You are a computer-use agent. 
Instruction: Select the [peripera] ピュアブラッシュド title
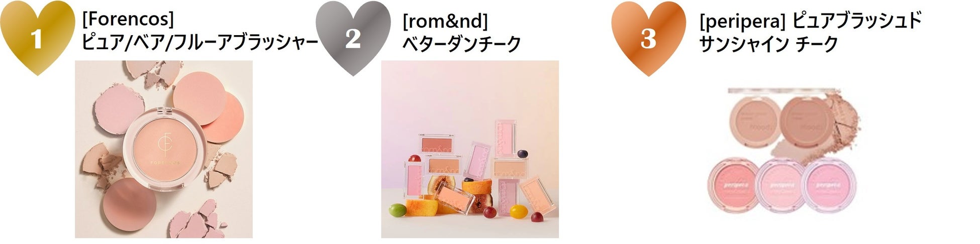click(811, 20)
